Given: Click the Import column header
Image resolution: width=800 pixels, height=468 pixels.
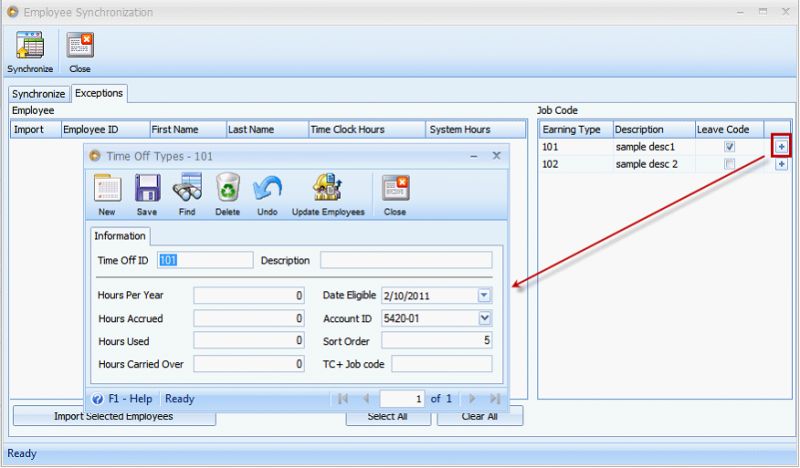Looking at the screenshot, I should [36, 130].
